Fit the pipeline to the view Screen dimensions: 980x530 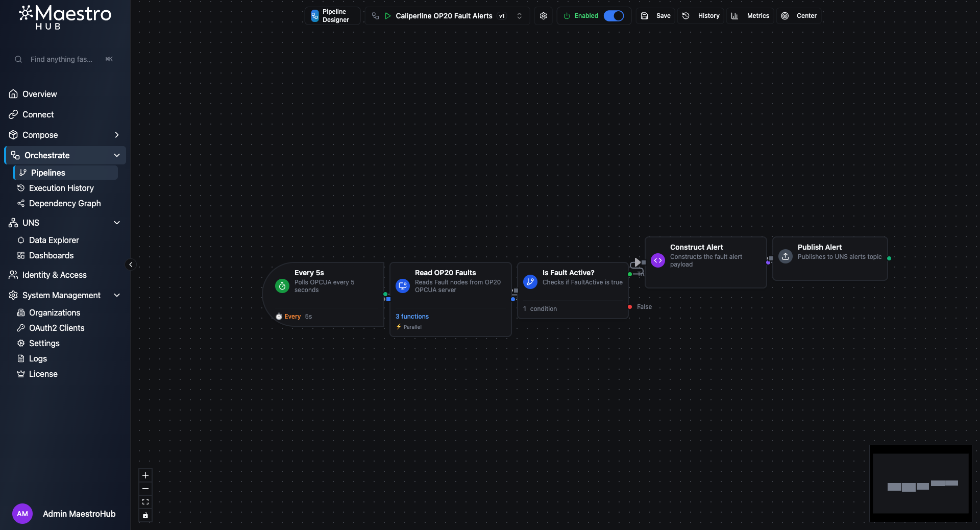point(145,502)
